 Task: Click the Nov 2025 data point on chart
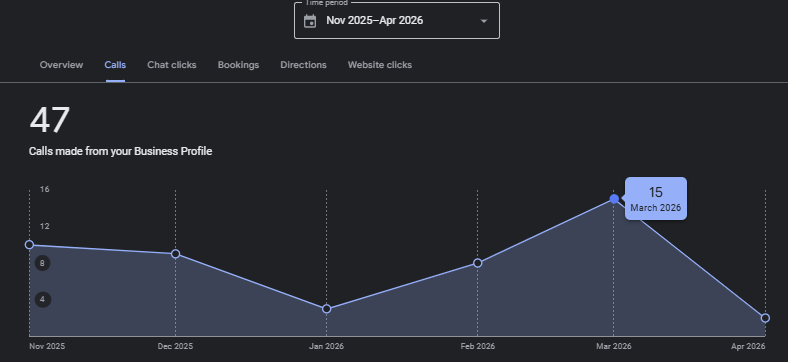30,245
